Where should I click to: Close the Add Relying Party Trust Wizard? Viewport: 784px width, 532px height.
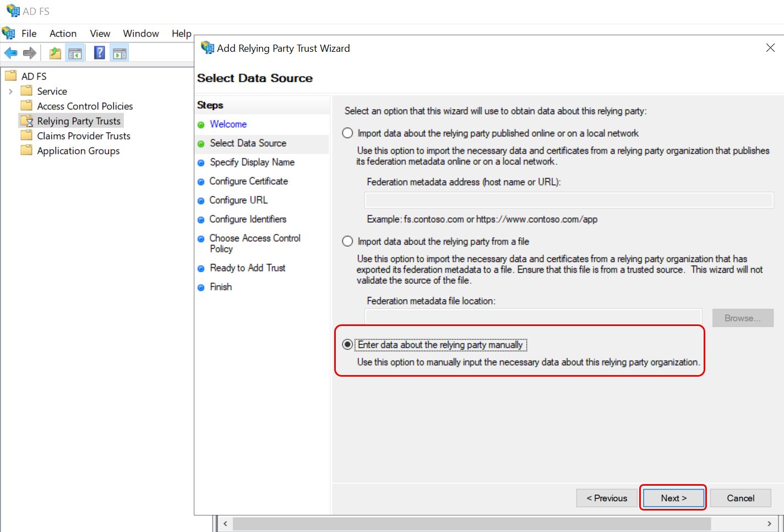770,48
